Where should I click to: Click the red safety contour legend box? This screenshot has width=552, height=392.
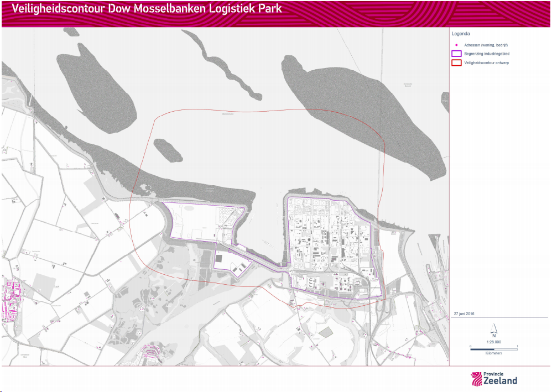456,63
